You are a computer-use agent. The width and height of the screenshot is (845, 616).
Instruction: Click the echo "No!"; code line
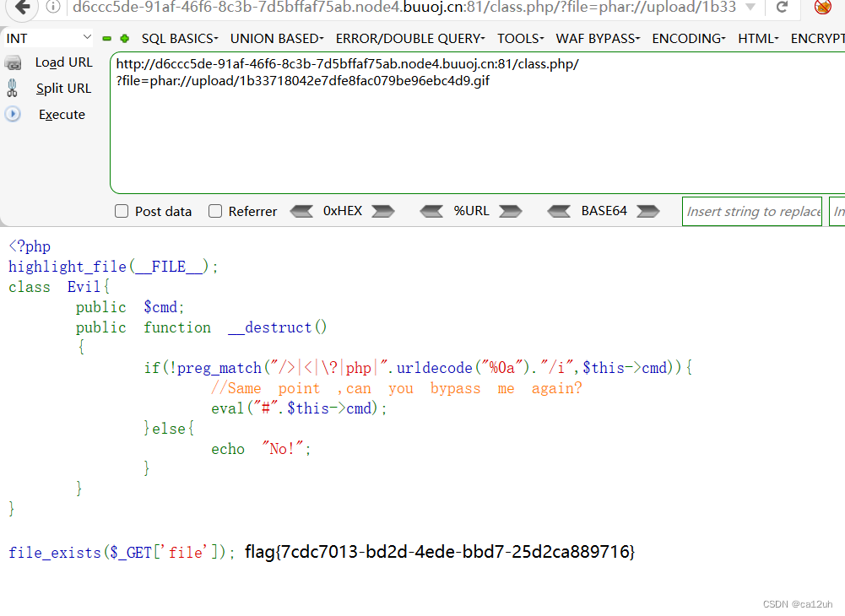(x=261, y=449)
